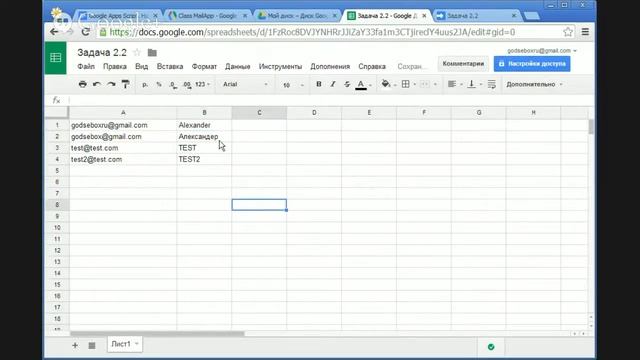Open the vertical align menu

pos(471,84)
